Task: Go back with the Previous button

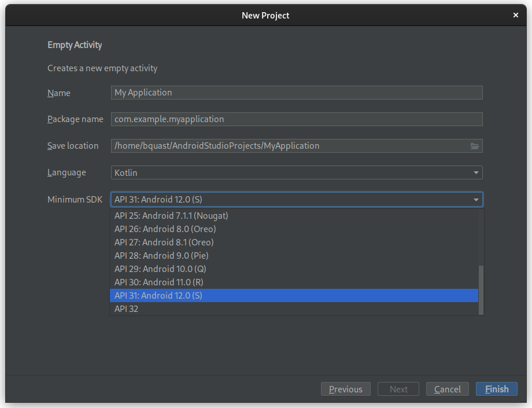Action: click(x=346, y=389)
